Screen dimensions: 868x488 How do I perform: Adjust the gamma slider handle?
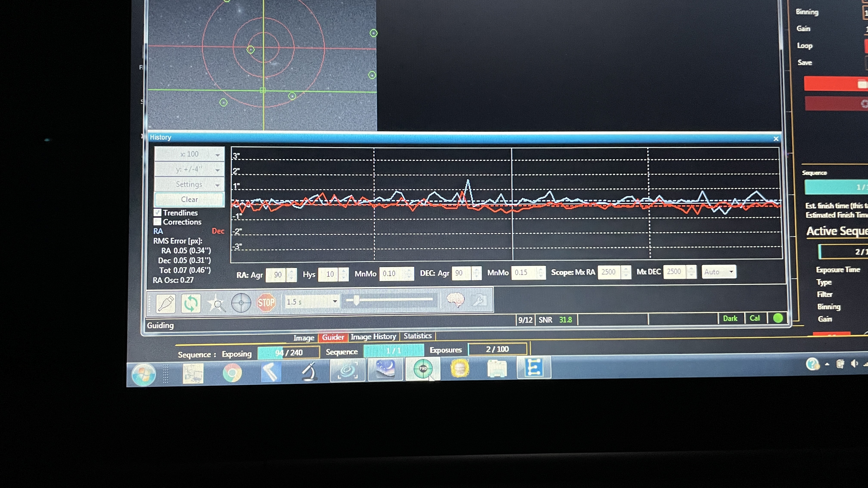(356, 300)
